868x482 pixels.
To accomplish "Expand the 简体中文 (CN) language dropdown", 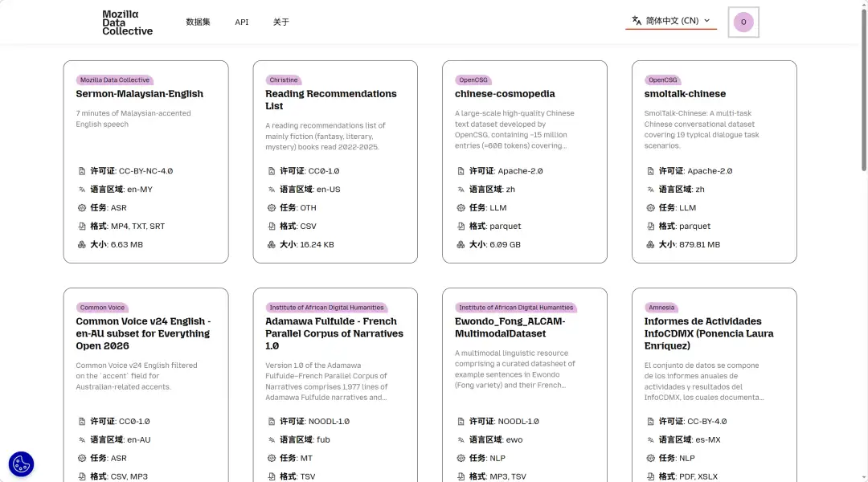I will coord(671,21).
